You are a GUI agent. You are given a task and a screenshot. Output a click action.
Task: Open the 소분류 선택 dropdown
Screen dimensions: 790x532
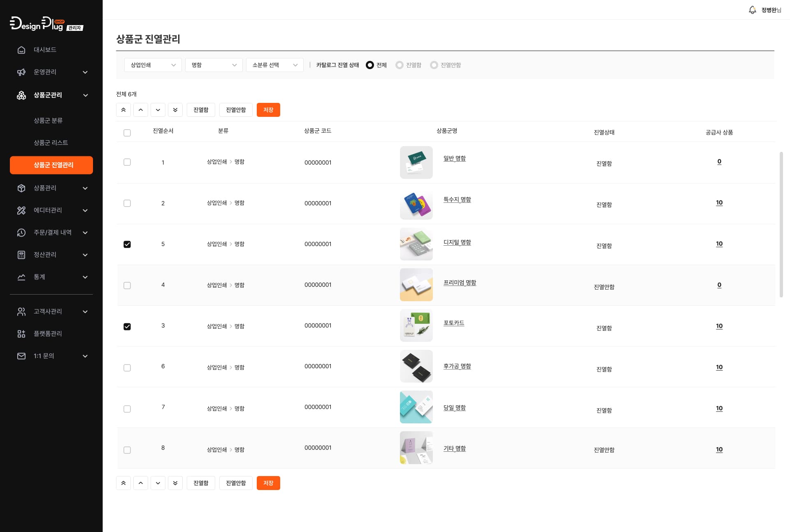coord(274,65)
